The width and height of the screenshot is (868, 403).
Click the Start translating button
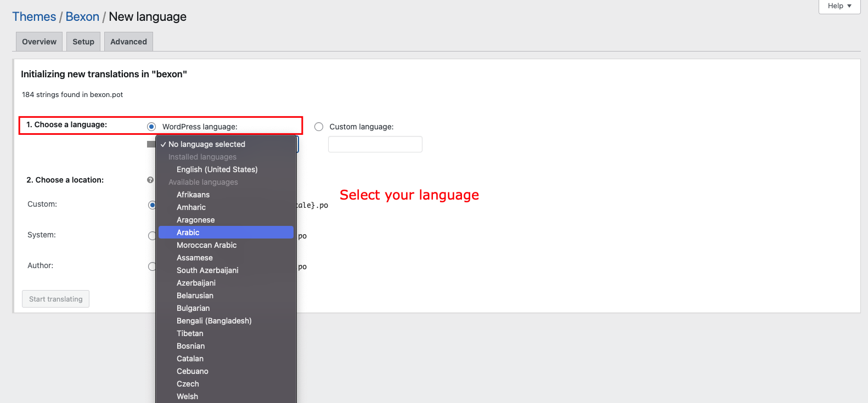point(56,299)
